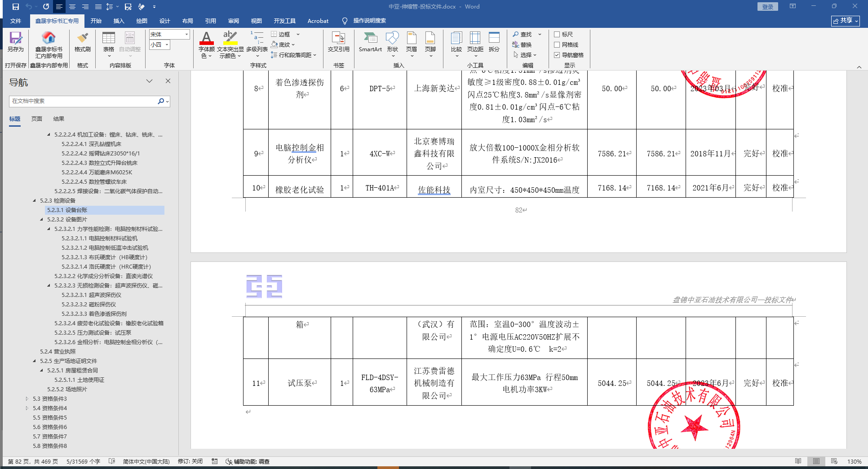Collapse the 5.2.5 生产场地证明文件 heading
The height and width of the screenshot is (469, 868).
coord(34,361)
